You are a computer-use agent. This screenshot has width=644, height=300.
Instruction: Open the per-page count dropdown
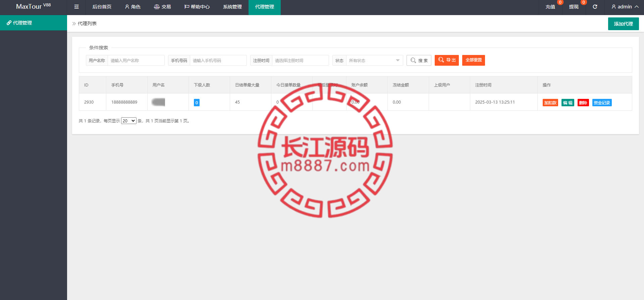point(129,121)
